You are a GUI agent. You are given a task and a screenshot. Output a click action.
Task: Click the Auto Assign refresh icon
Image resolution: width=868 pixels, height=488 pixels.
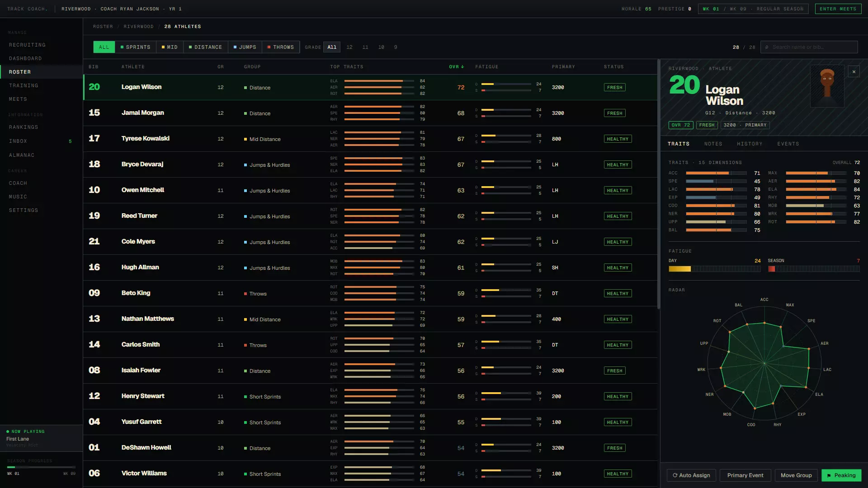(675, 475)
